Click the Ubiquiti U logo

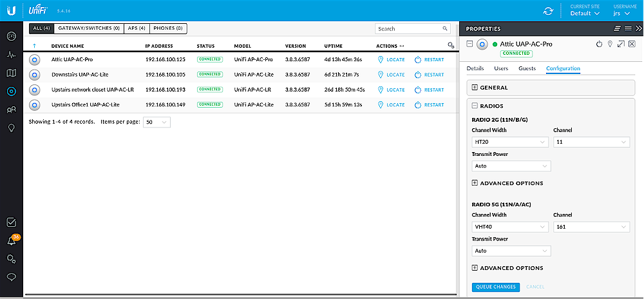[x=11, y=11]
